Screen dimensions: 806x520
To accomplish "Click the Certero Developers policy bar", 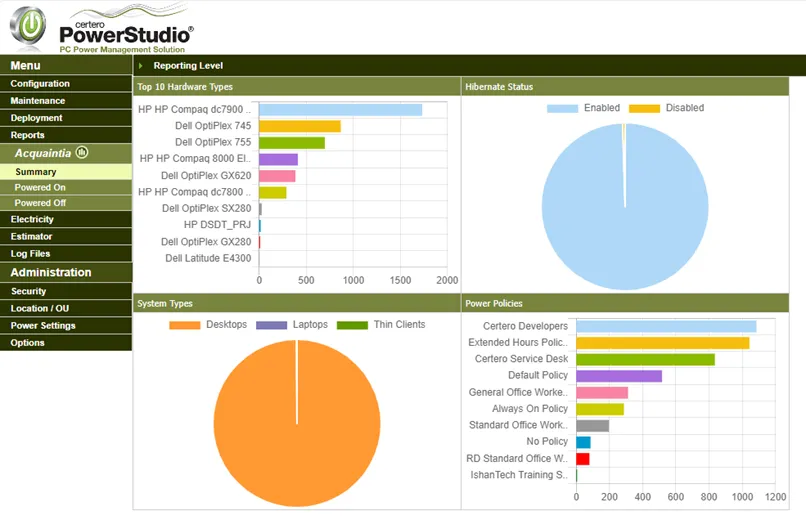I will click(665, 326).
